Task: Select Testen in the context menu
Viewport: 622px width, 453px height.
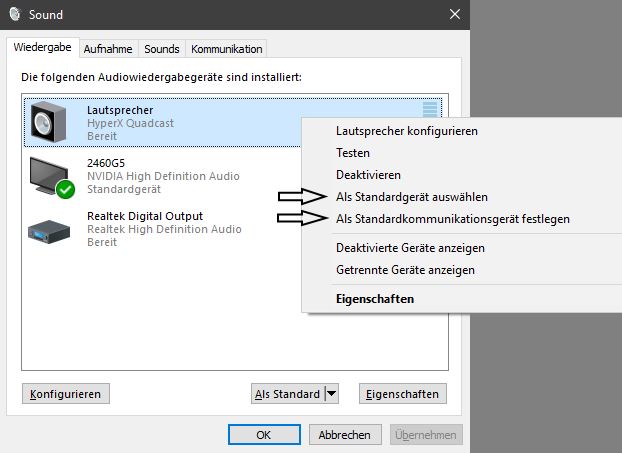Action: pos(353,153)
